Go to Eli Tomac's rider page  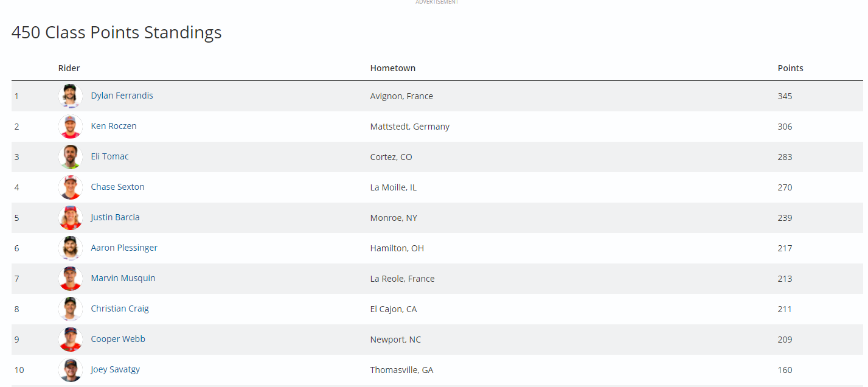click(x=109, y=156)
